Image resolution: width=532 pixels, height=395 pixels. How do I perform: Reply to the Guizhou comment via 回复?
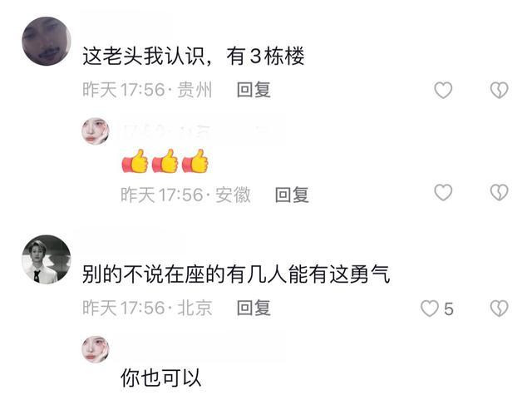pos(254,90)
